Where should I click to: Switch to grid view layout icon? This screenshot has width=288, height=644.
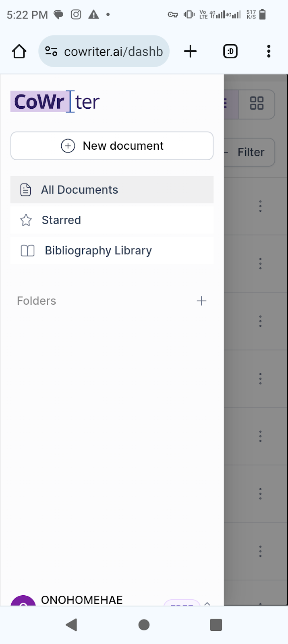coord(257,103)
